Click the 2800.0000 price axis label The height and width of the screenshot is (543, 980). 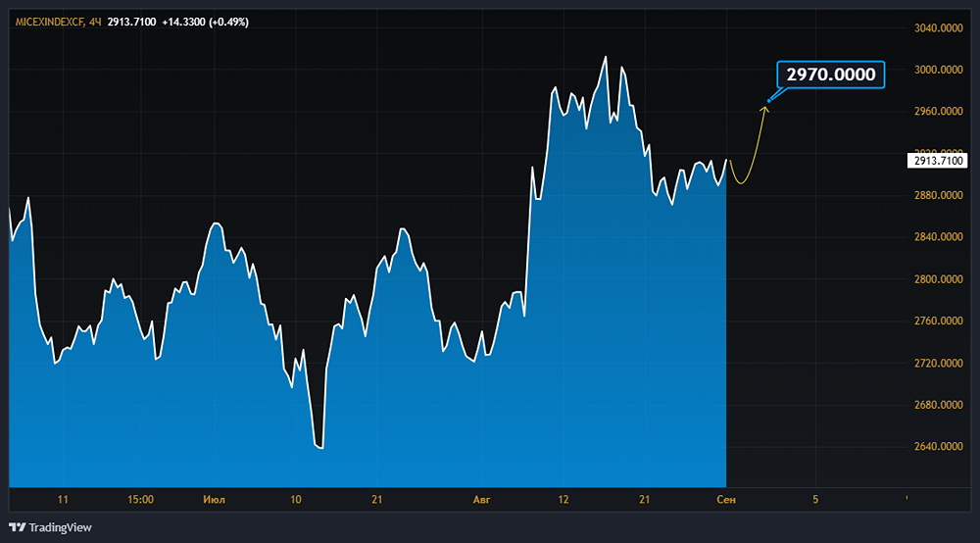click(938, 278)
